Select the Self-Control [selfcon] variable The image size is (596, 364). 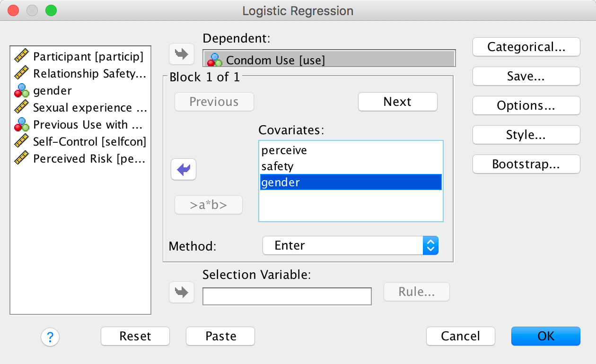[x=89, y=142]
